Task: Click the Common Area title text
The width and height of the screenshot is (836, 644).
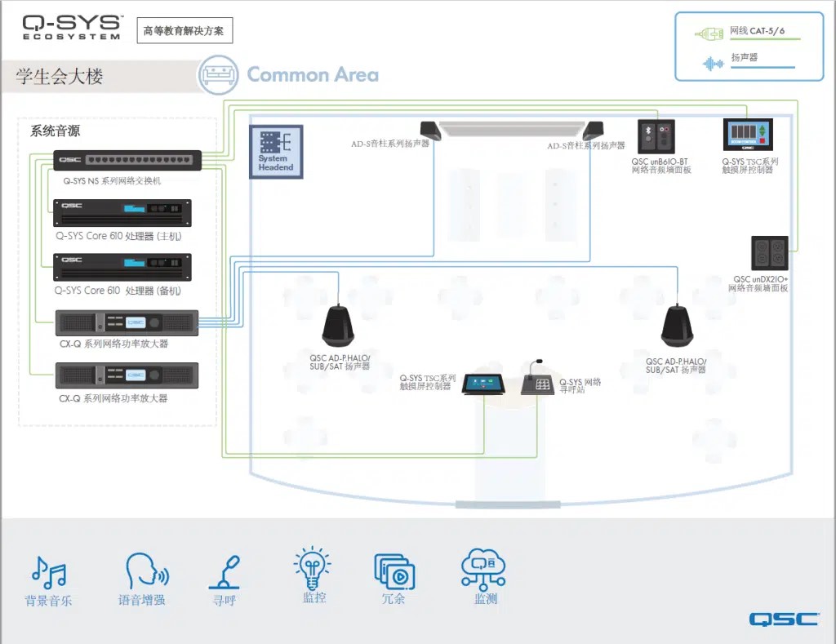Action: [313, 74]
